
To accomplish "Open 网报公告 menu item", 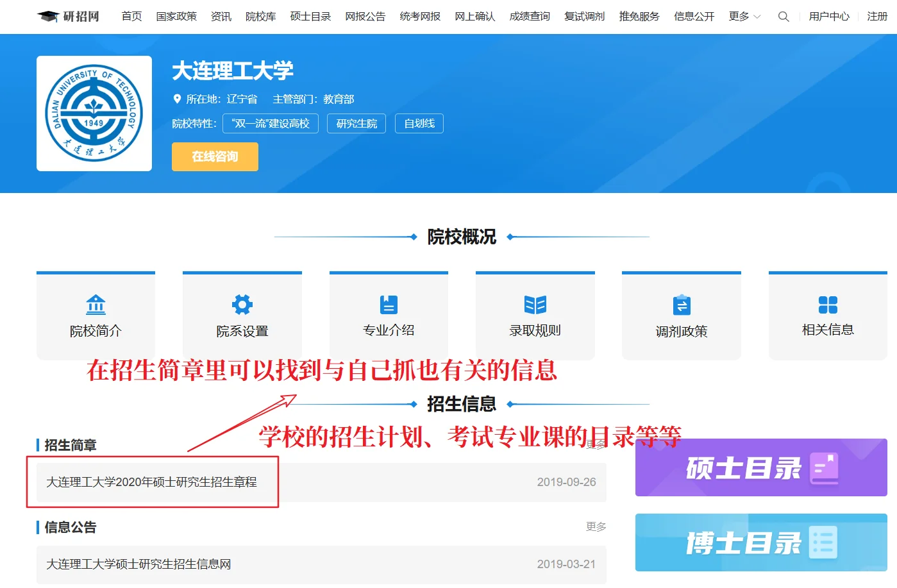I will (365, 17).
